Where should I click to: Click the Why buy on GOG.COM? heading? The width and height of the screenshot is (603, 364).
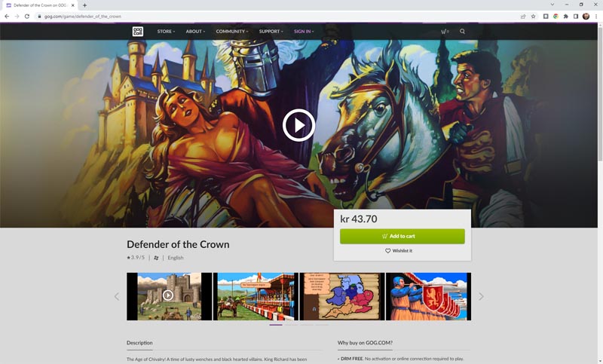point(365,342)
